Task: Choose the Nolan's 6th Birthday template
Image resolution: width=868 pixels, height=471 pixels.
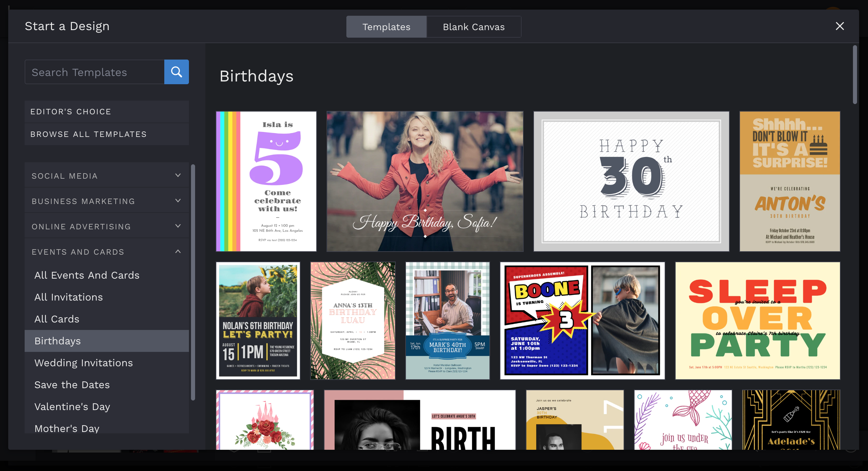Action: tap(258, 321)
